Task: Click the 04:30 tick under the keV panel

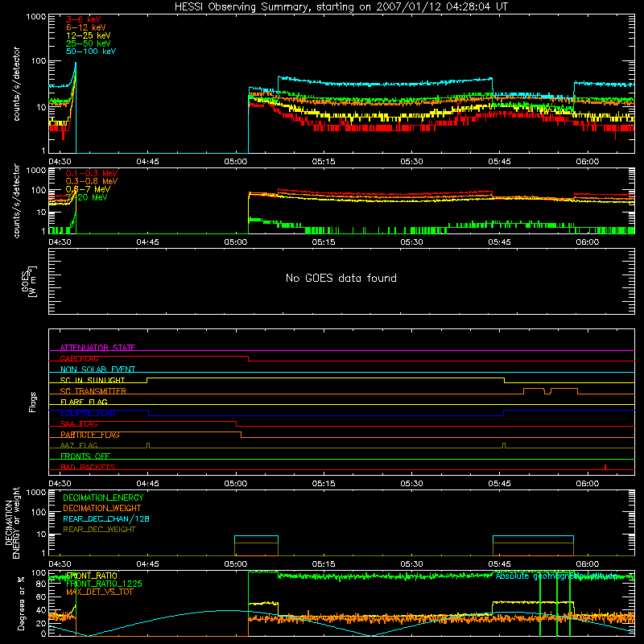Action: point(60,162)
